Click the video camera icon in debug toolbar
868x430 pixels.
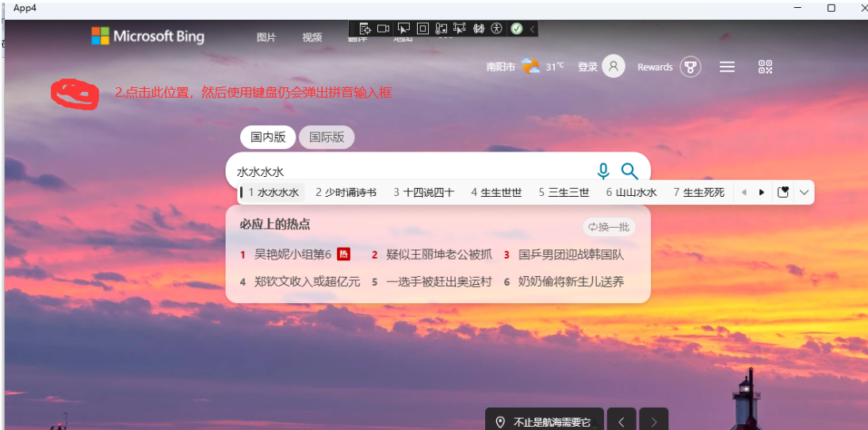[x=383, y=29]
